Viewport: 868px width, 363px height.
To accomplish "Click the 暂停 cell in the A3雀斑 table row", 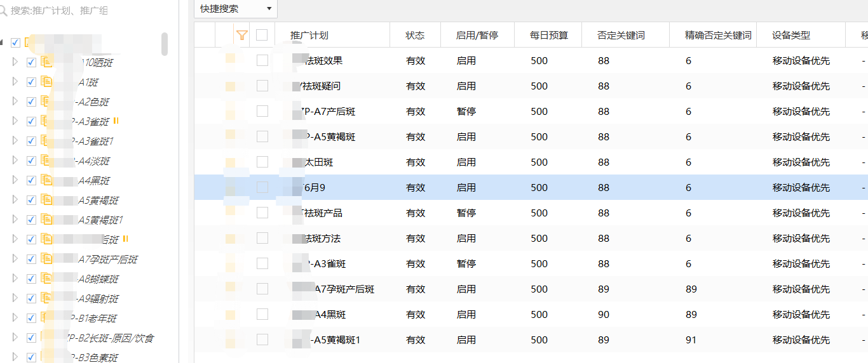I will [466, 263].
